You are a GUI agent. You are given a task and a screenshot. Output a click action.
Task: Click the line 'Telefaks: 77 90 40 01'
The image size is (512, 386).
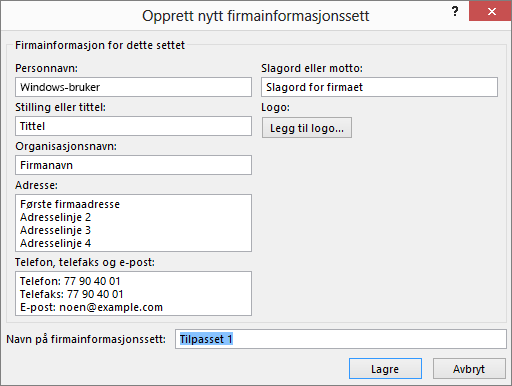(72, 294)
